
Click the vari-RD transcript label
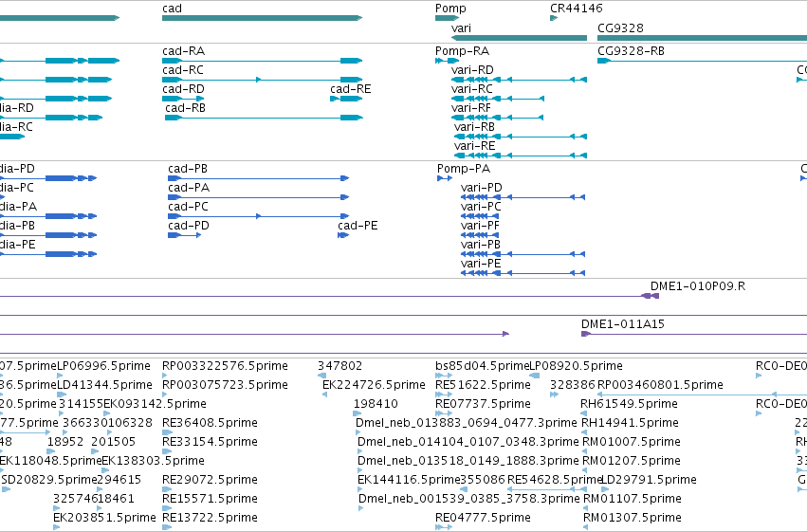coord(472,70)
